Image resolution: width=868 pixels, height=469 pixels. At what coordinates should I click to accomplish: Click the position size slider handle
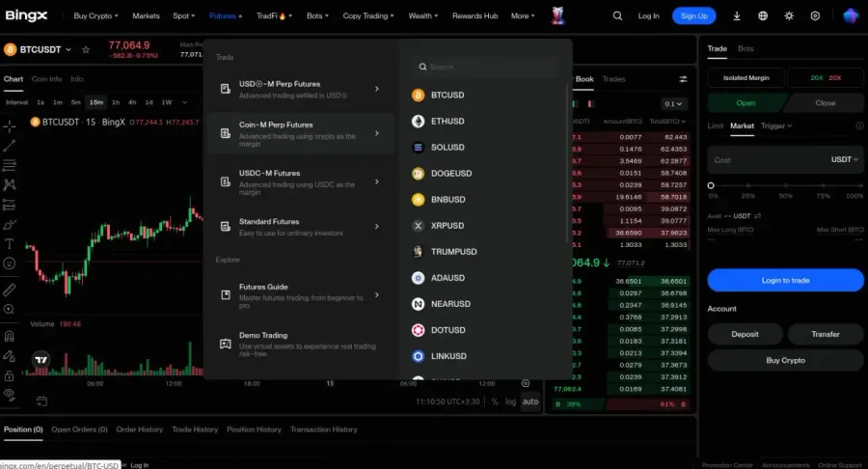(x=711, y=185)
